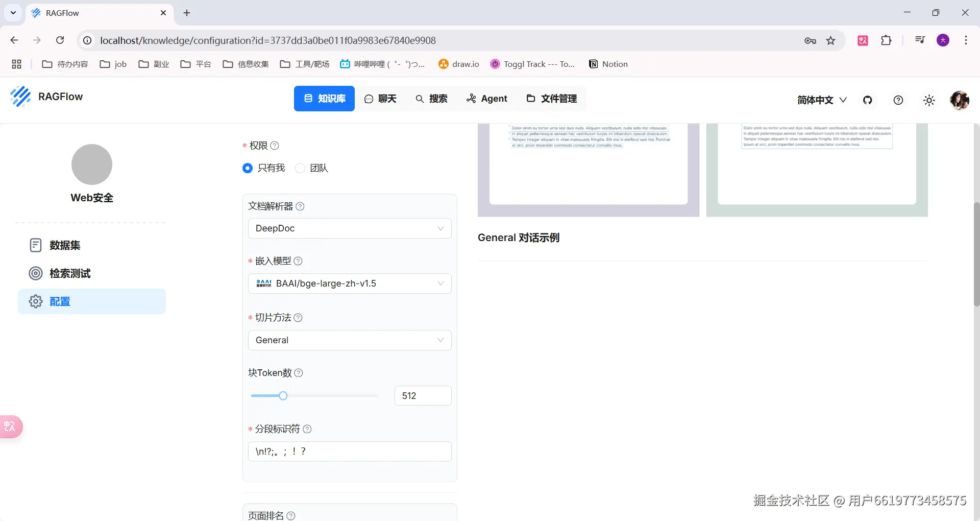Open the 数据集 sidebar item
Screen dimensions: 980x521
point(92,245)
